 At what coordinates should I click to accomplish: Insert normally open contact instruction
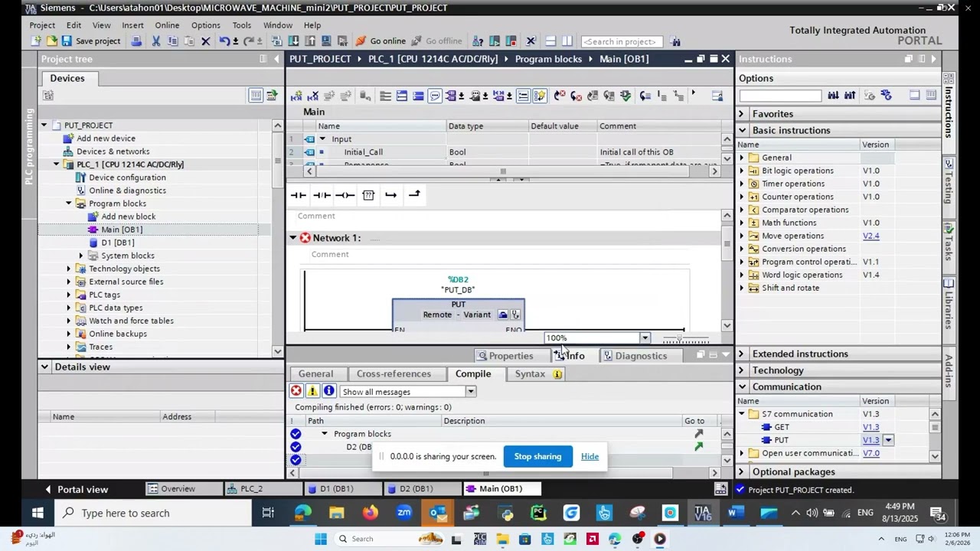point(299,195)
